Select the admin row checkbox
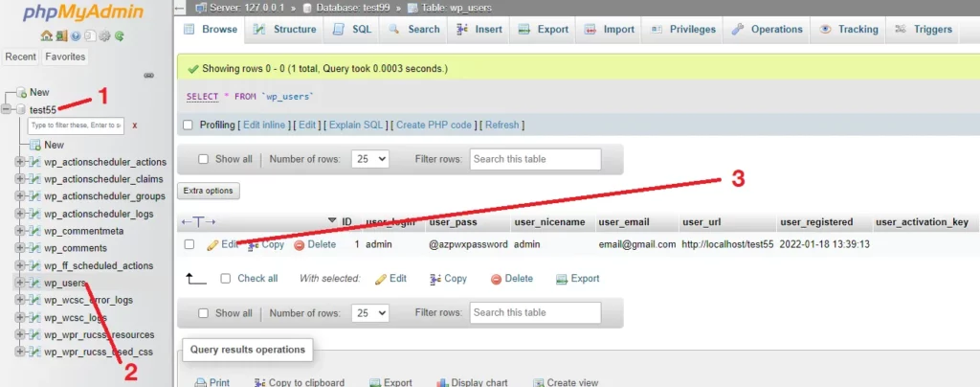 [x=189, y=244]
